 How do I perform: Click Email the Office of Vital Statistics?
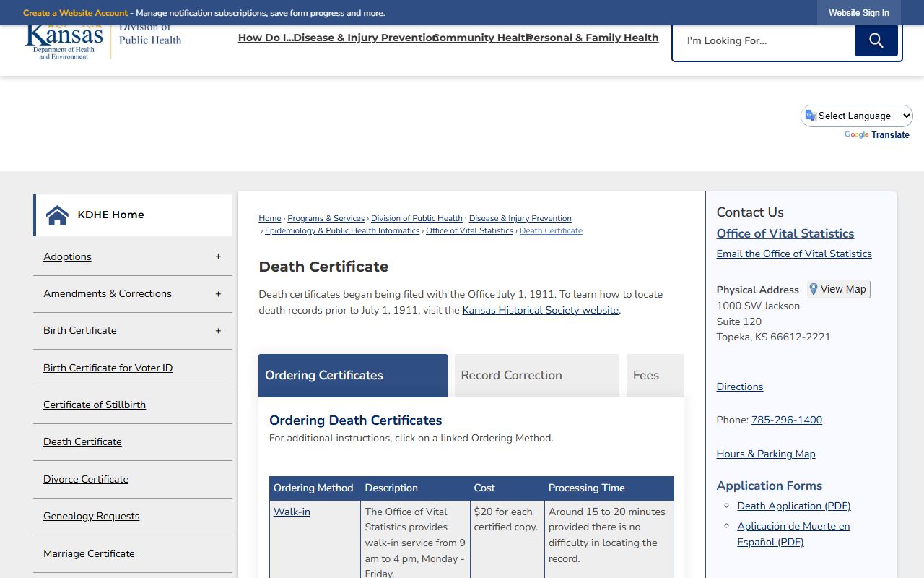(x=794, y=254)
